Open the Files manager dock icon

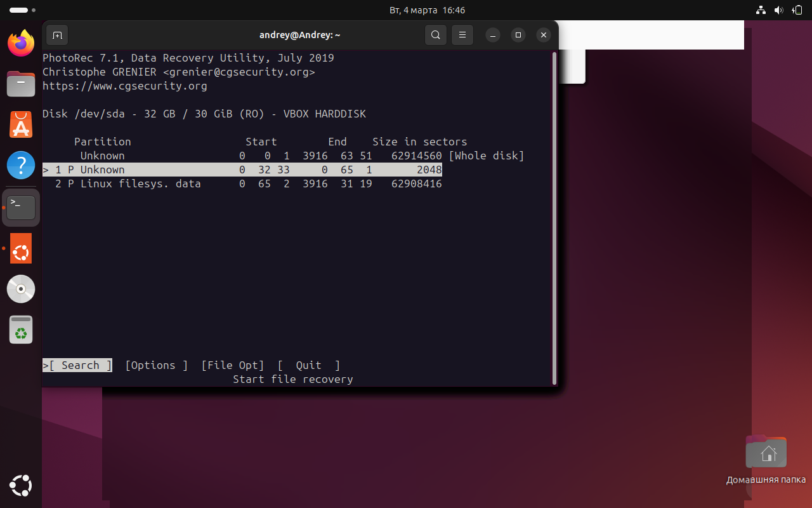tap(21, 84)
